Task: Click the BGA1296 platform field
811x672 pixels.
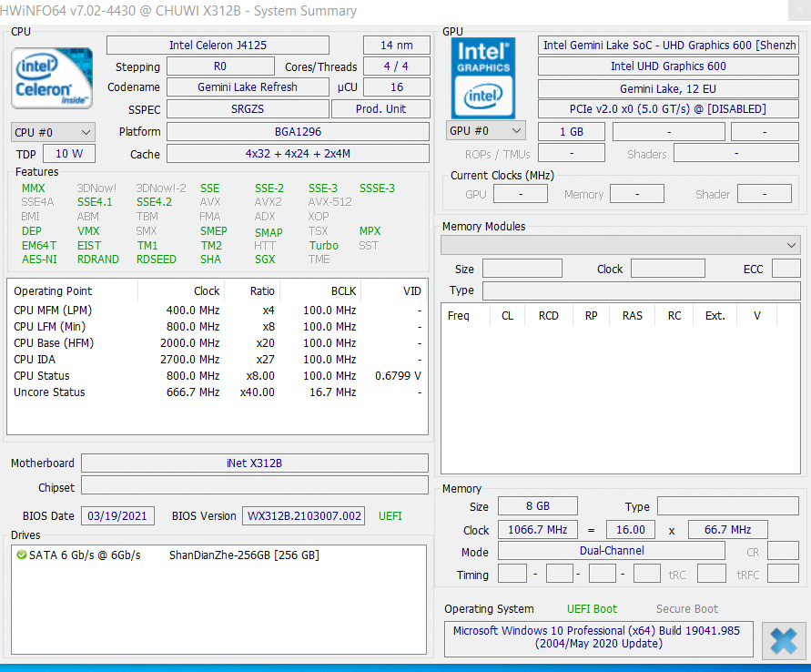Action: point(298,132)
